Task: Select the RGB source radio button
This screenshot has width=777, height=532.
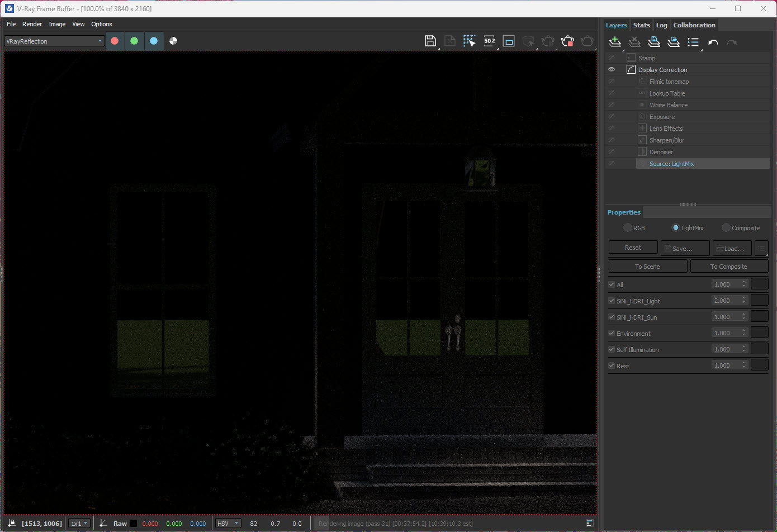Action: tap(628, 227)
